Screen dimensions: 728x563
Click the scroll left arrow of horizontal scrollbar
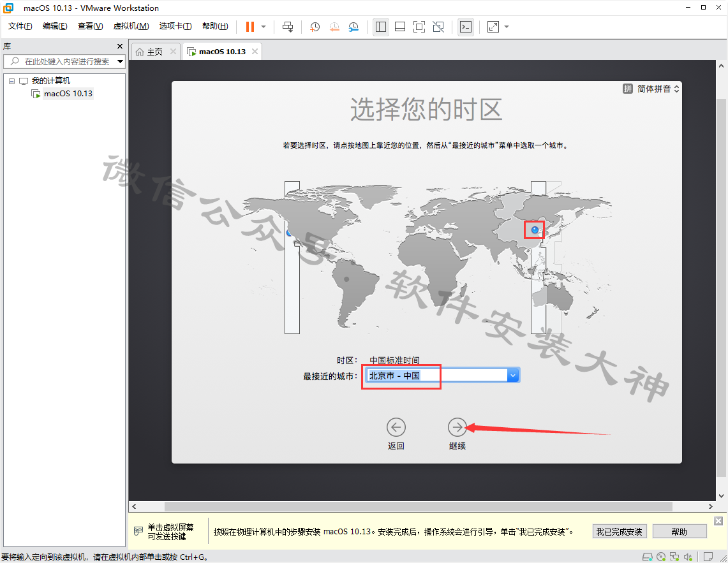point(134,506)
